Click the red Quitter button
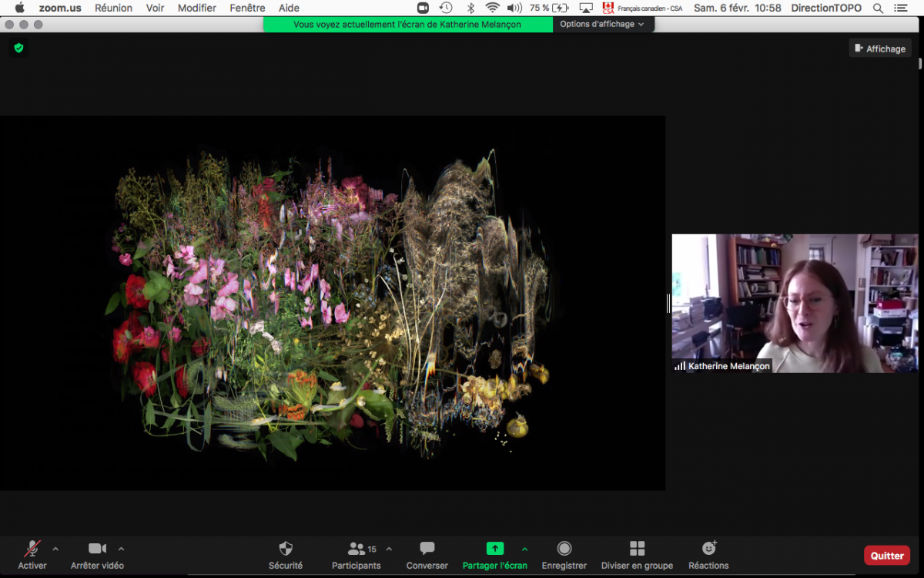 pyautogui.click(x=887, y=556)
